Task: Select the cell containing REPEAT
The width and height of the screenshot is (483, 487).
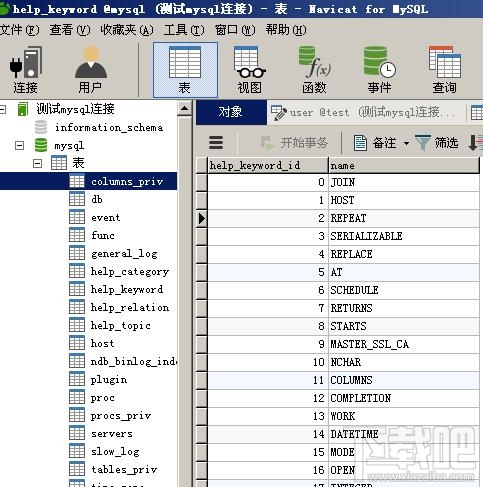Action: tap(404, 218)
